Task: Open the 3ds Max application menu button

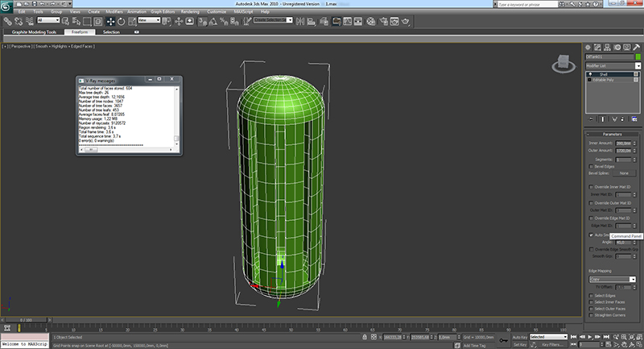Action: coord(6,7)
